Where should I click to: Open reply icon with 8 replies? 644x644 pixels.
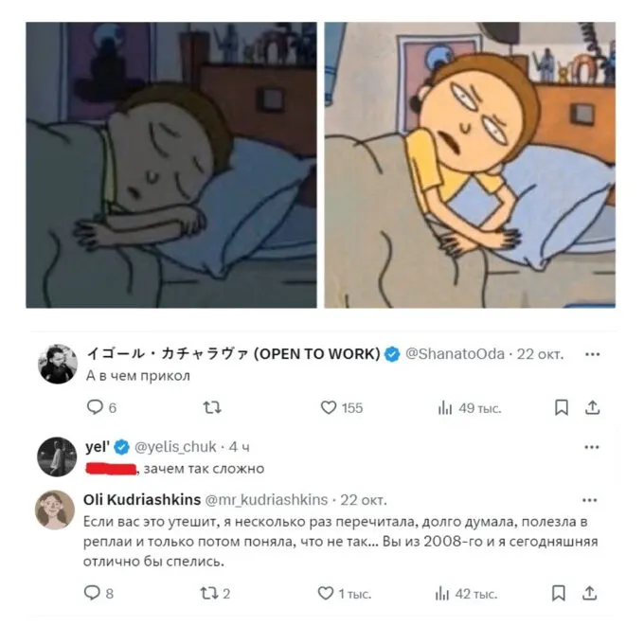point(92,594)
